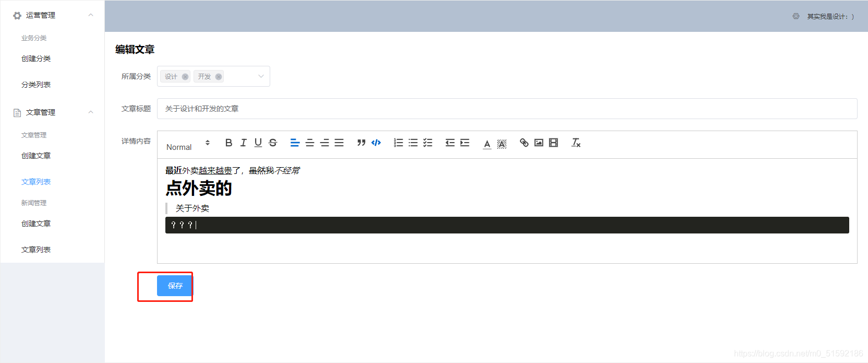868x363 pixels.
Task: Open text background color picker
Action: (502, 144)
